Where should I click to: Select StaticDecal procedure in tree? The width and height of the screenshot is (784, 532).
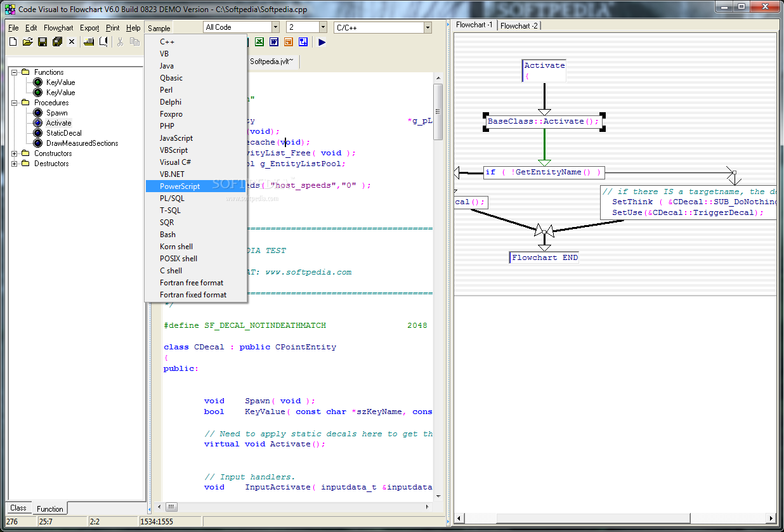coord(63,133)
